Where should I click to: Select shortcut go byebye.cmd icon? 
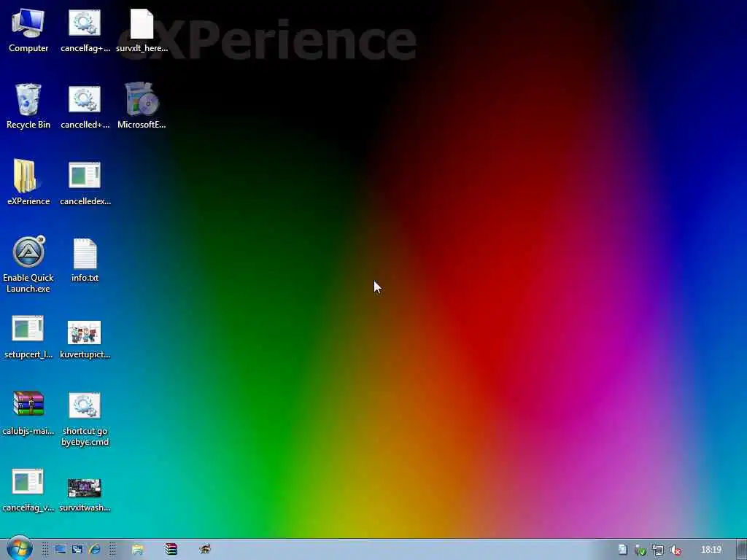(x=85, y=419)
